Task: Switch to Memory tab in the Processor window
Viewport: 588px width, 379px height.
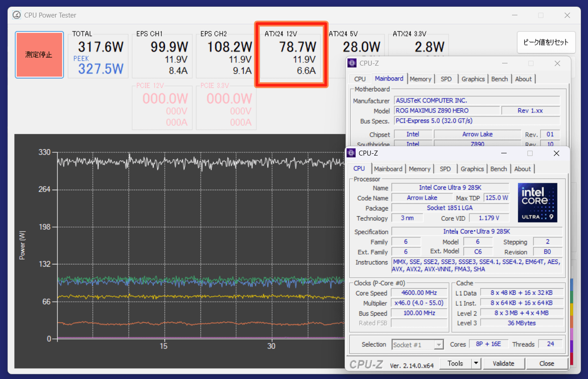Action: coord(419,169)
